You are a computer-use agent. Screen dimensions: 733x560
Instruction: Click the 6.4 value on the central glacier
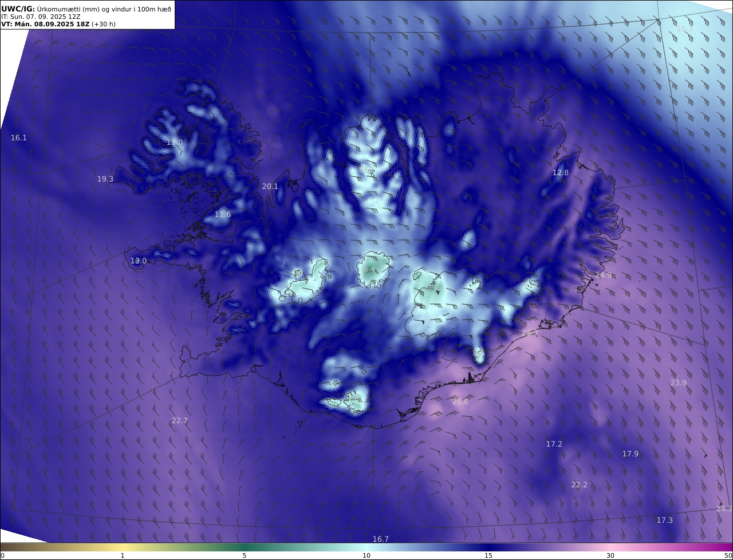369,270
